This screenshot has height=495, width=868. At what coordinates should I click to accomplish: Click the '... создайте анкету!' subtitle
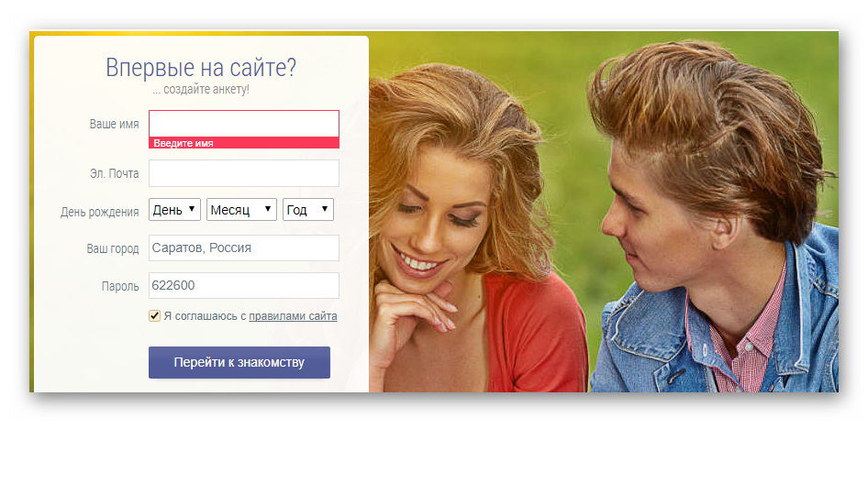[201, 90]
